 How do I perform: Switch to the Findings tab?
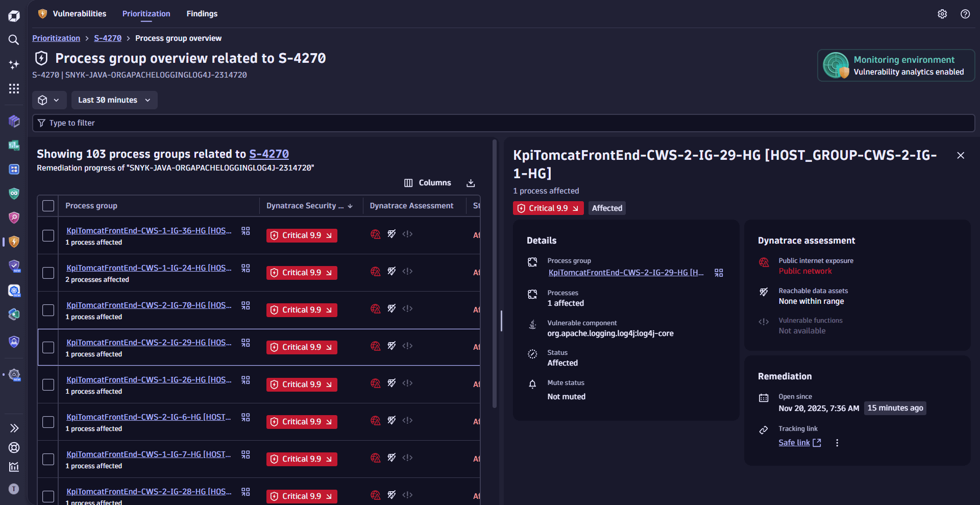point(202,14)
